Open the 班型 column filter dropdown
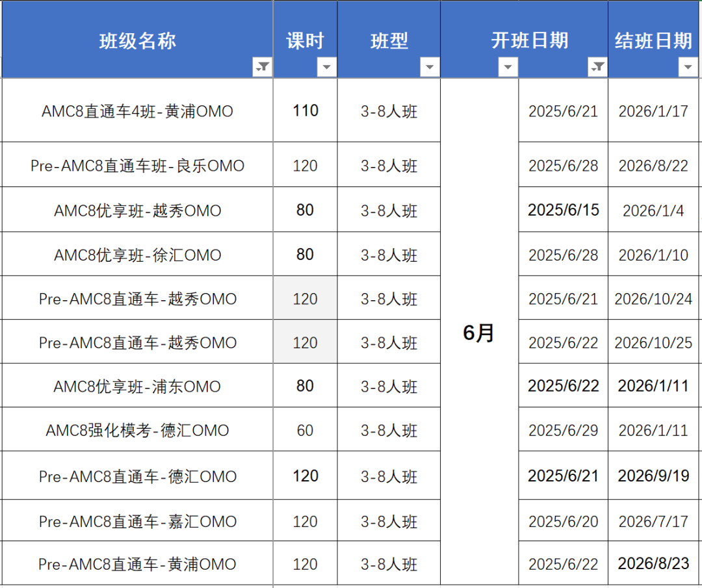 [430, 67]
